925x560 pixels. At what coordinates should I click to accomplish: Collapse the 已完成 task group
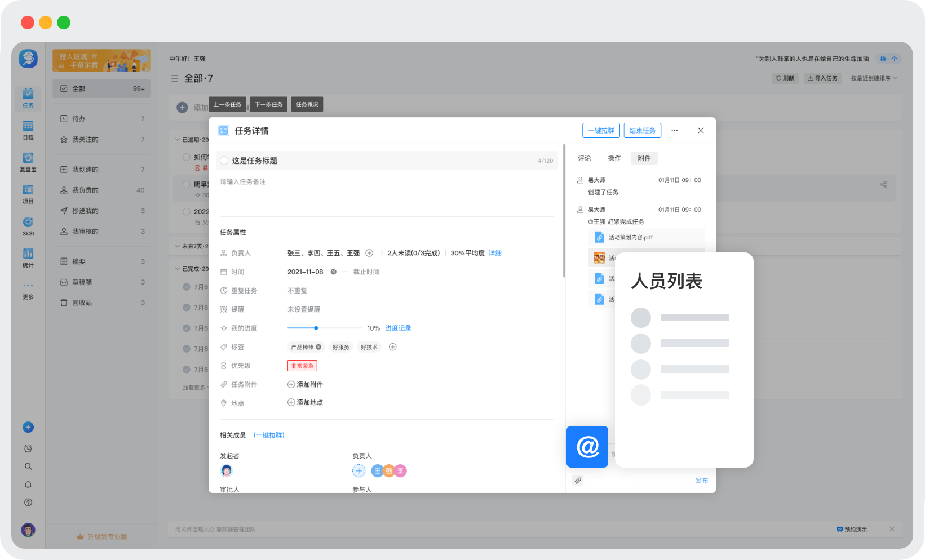click(x=178, y=269)
